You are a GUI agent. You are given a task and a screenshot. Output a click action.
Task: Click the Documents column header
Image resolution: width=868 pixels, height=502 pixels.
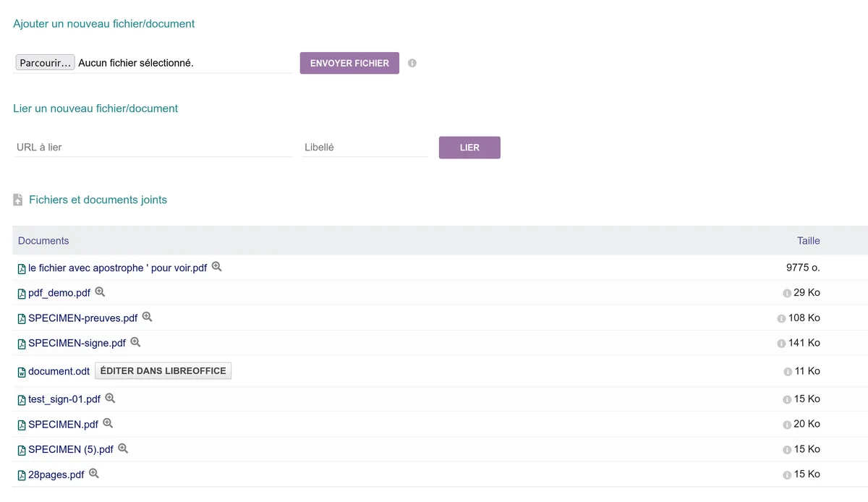[43, 241]
